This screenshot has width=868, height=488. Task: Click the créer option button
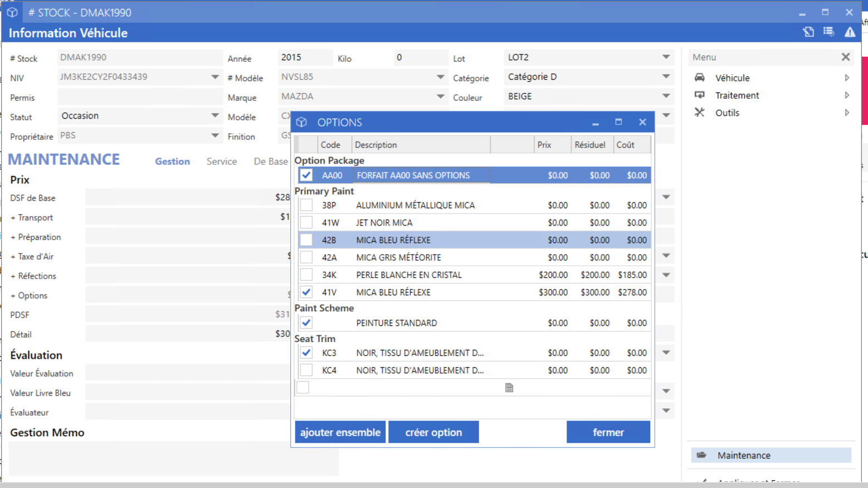click(433, 432)
